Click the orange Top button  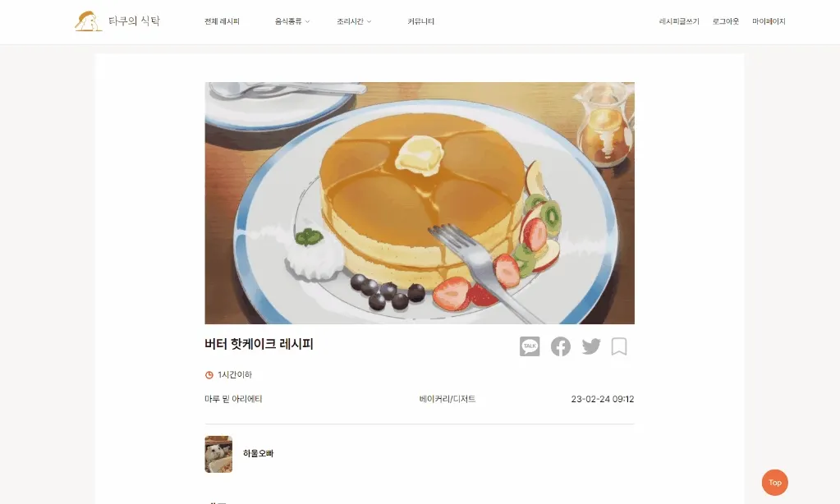tap(774, 483)
